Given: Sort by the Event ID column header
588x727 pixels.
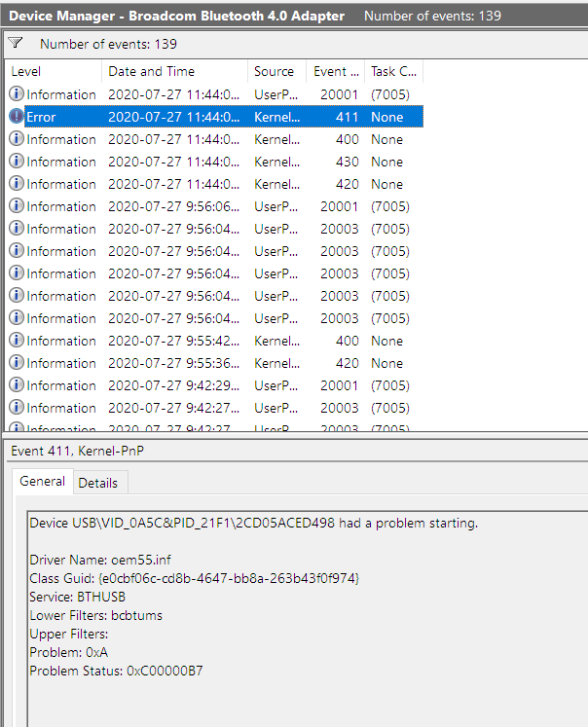Looking at the screenshot, I should tap(335, 71).
